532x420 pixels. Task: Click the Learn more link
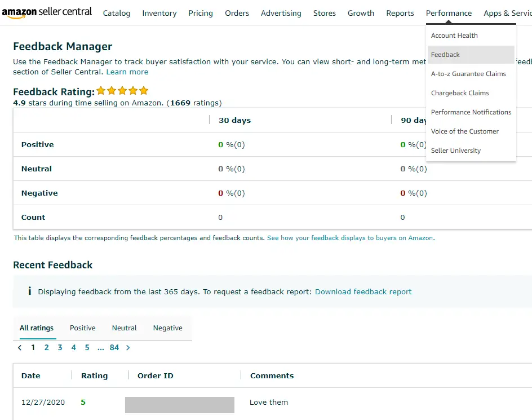point(127,72)
